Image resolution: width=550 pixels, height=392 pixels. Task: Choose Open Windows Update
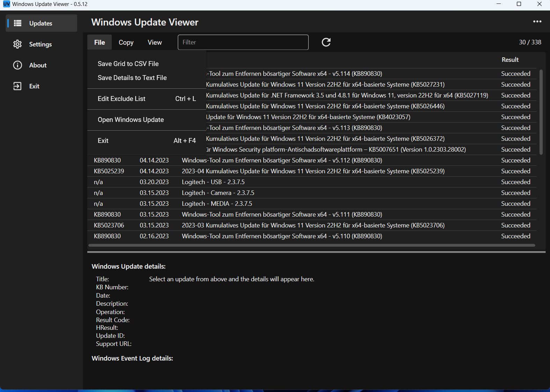(147, 119)
